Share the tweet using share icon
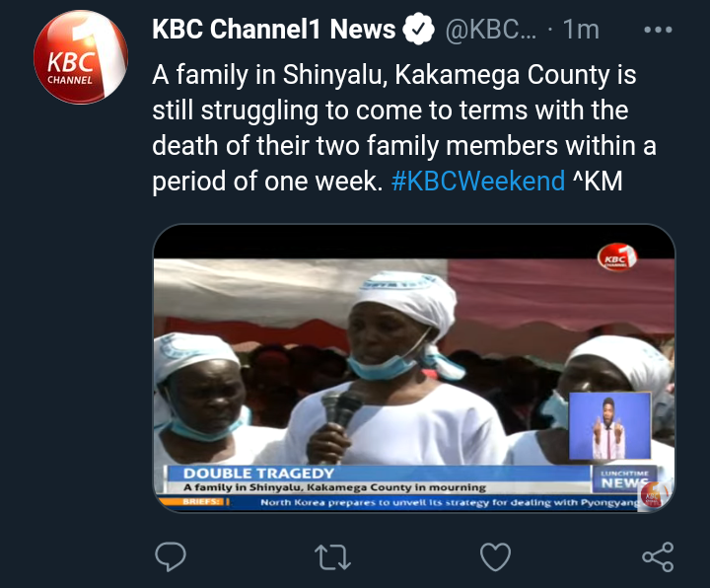Image resolution: width=710 pixels, height=588 pixels. tap(658, 556)
